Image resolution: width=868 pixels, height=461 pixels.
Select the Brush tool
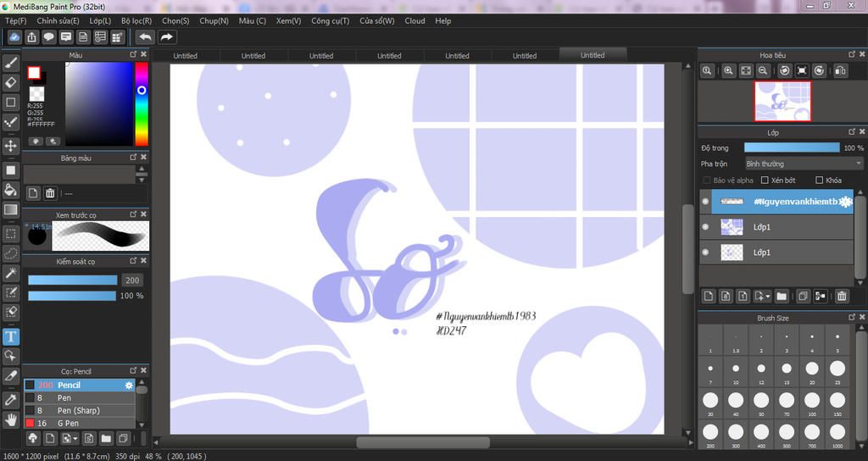point(10,63)
